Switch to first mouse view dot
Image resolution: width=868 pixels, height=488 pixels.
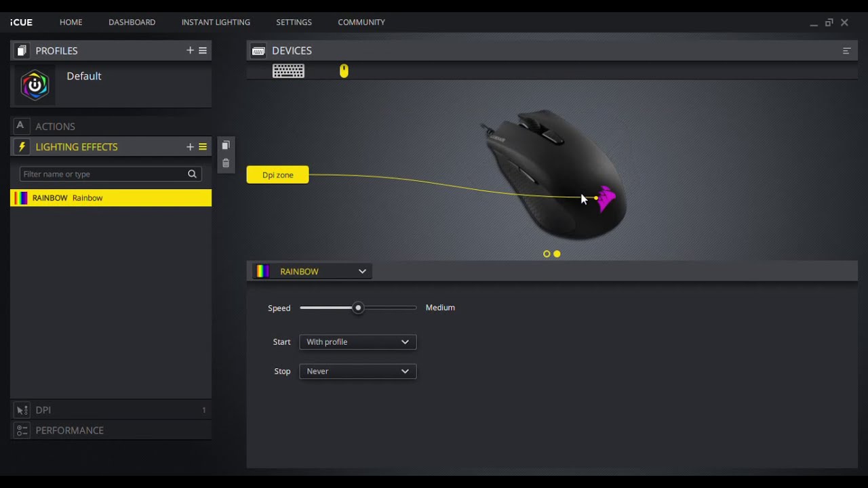pyautogui.click(x=547, y=253)
